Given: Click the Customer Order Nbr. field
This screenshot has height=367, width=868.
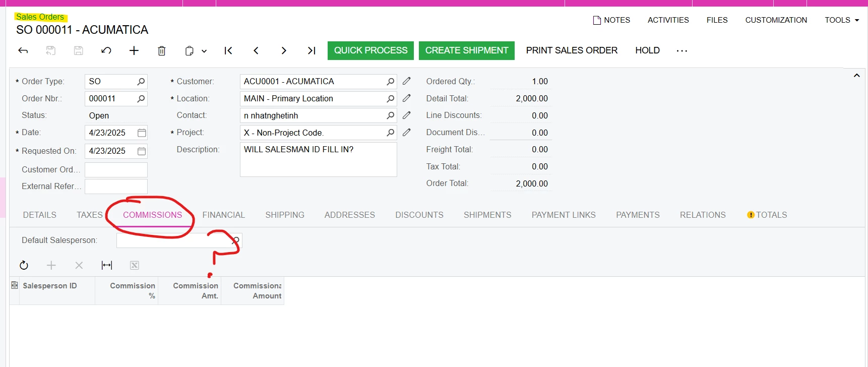Looking at the screenshot, I should pos(116,170).
